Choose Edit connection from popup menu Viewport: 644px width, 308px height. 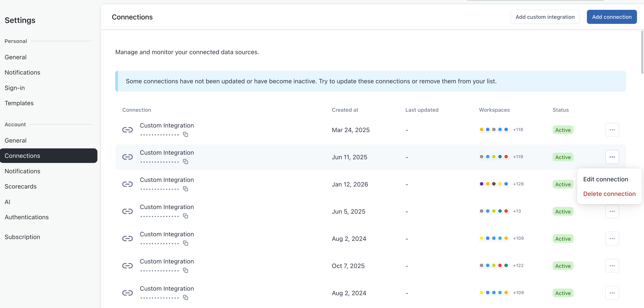[x=605, y=179]
